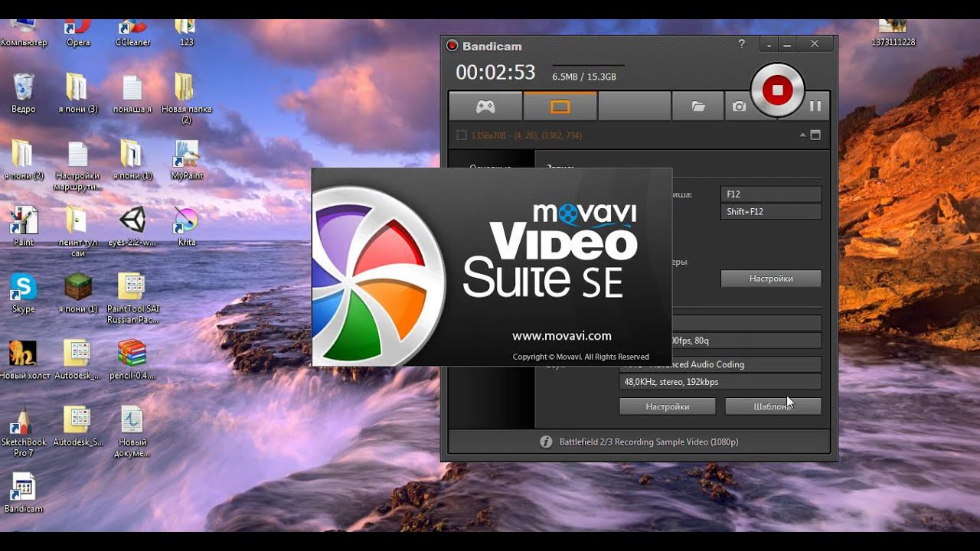Select the Screen rectangle recording mode tab
This screenshot has height=551, width=980.
(x=560, y=106)
